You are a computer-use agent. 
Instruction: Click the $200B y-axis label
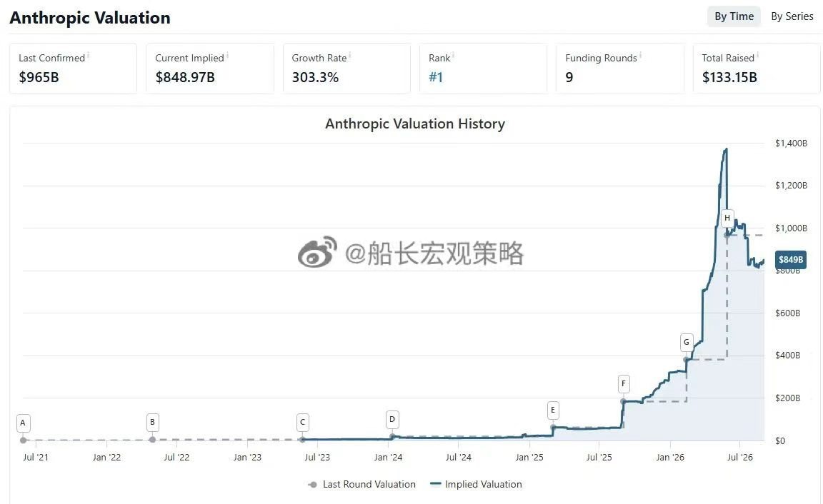click(x=788, y=398)
